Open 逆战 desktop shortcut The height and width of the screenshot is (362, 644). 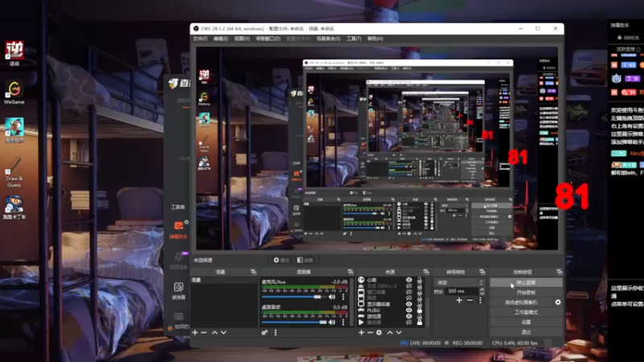14,53
